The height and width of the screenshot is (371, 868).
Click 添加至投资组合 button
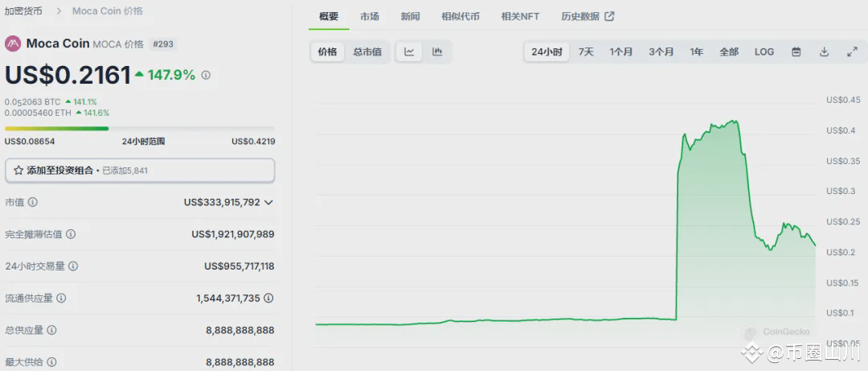point(140,171)
